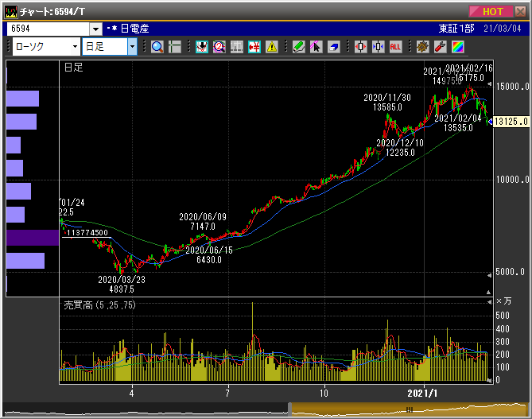532x419 pixels.
Task: Select the arrow pointer tool icon
Action: pyautogui.click(x=316, y=47)
